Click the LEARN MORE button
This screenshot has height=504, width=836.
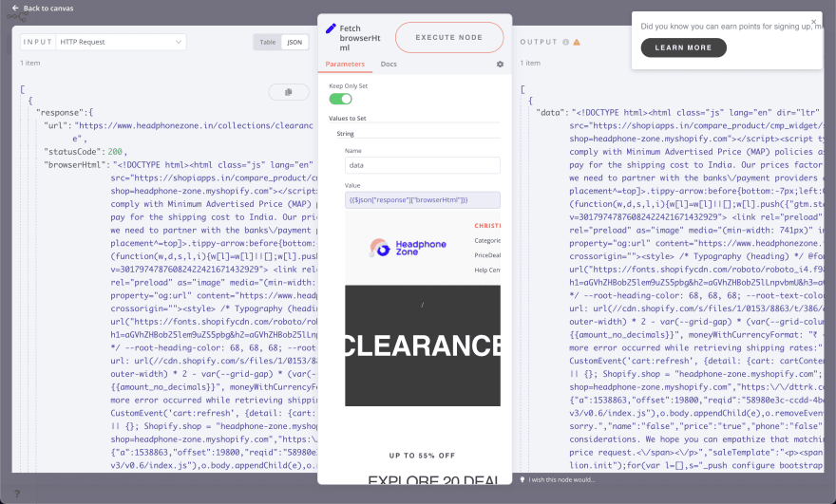click(683, 47)
